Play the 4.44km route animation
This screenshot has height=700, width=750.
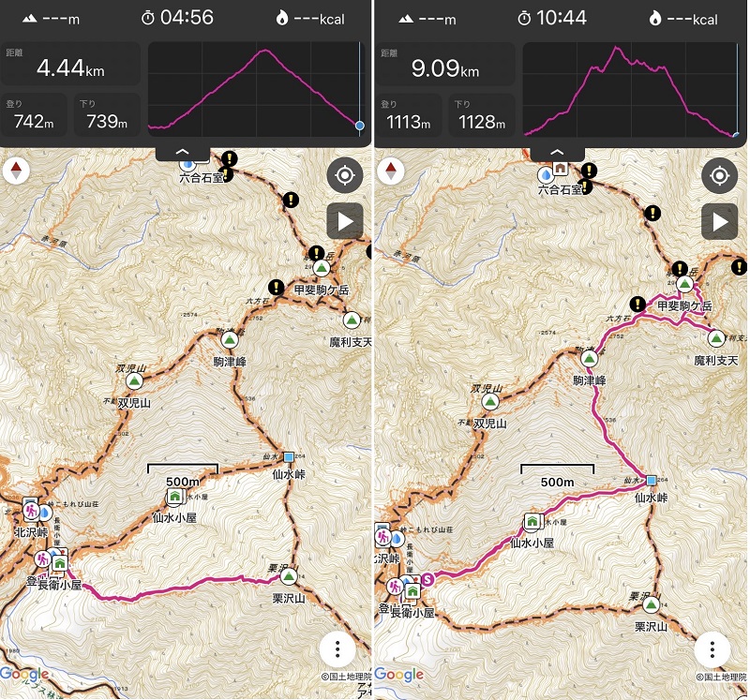(344, 221)
